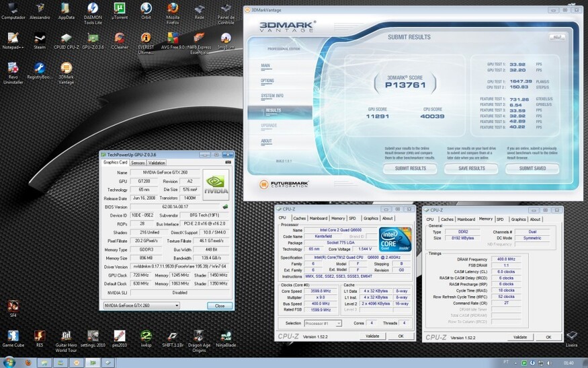This screenshot has height=368, width=588.
Task: Click the taskbar clock showing 01:40
Action: click(x=569, y=363)
